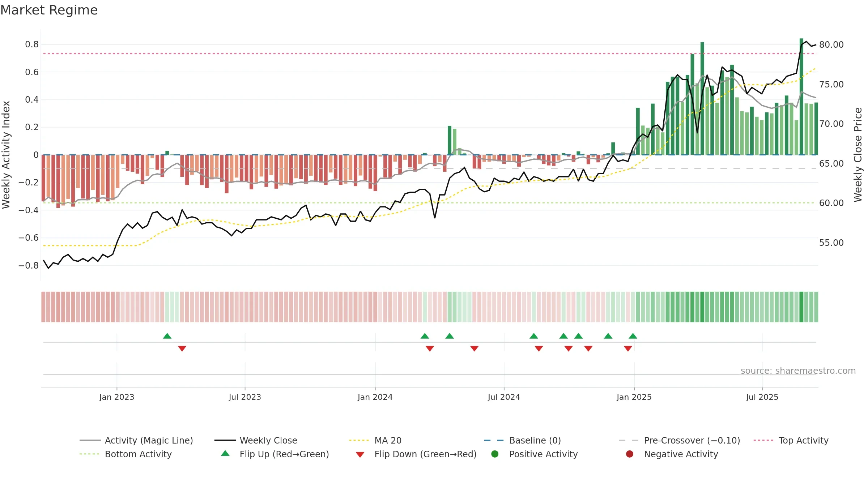Select the Bottom Activity legend label
The image size is (868, 488).
click(138, 454)
